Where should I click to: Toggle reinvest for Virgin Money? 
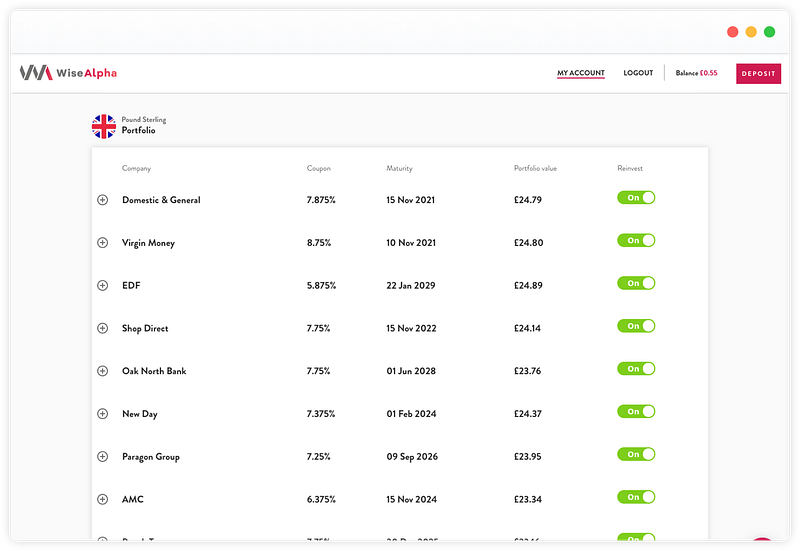point(636,240)
